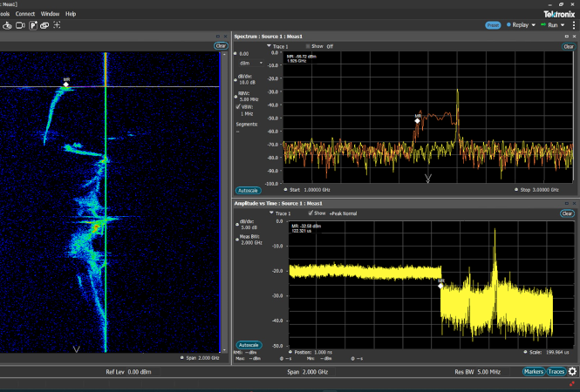Click the RBW knob icon
This screenshot has width=580, height=392.
[x=235, y=97]
